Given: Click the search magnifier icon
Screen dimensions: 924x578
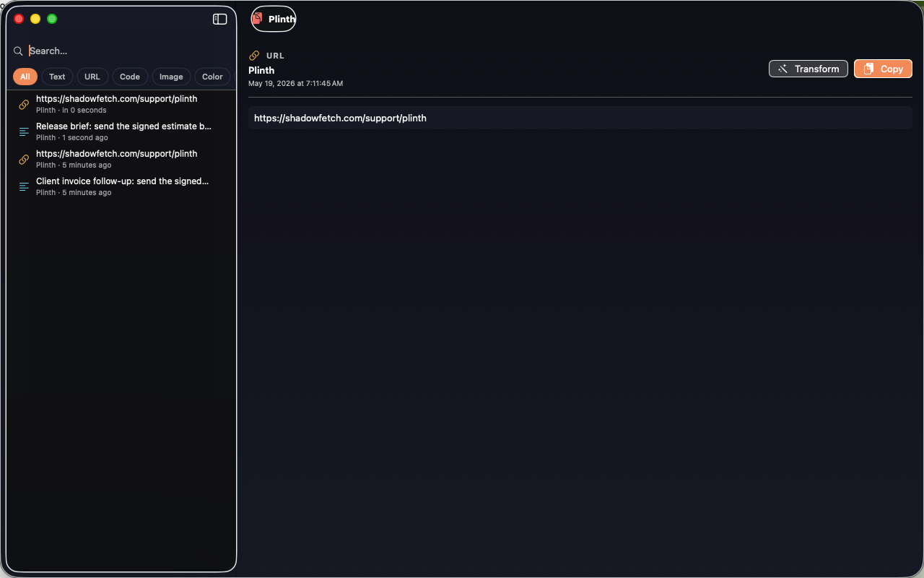Looking at the screenshot, I should pyautogui.click(x=18, y=51).
